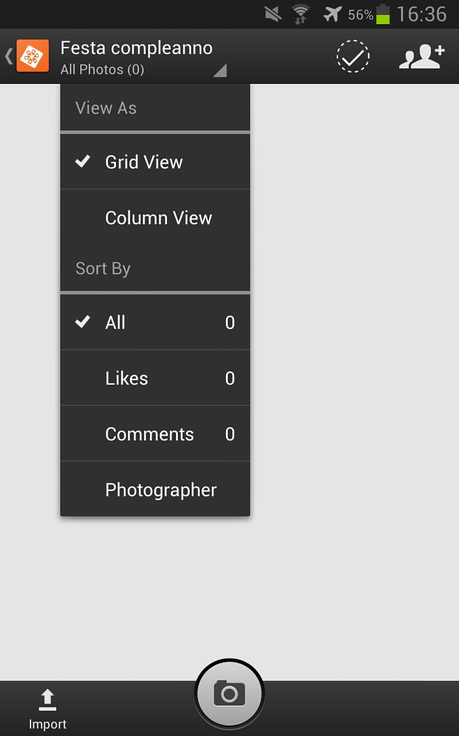The image size is (459, 736).
Task: Tap the camera shutter button
Action: pos(230,693)
